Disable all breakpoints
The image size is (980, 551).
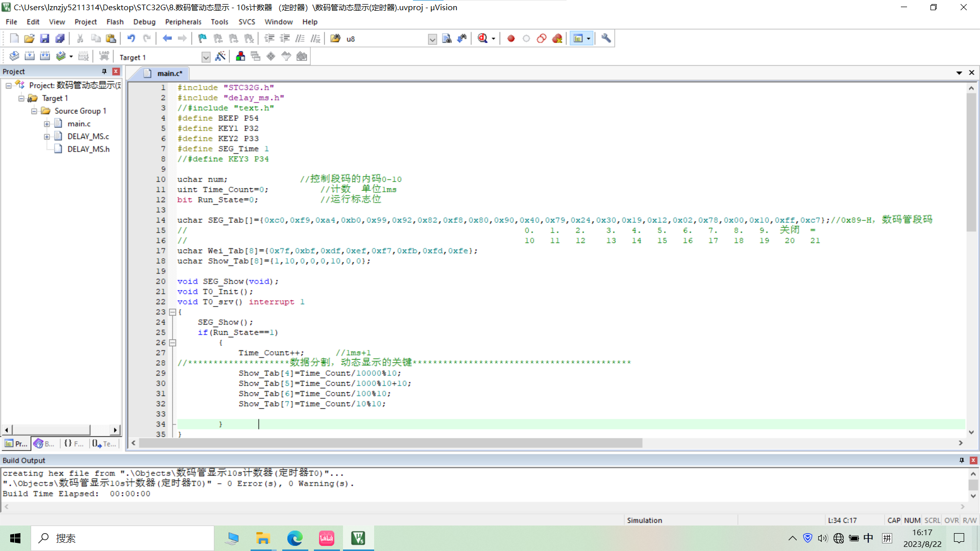[x=542, y=38]
